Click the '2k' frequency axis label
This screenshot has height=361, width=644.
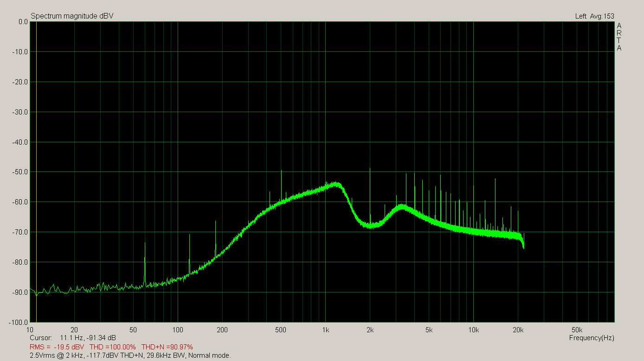click(370, 330)
